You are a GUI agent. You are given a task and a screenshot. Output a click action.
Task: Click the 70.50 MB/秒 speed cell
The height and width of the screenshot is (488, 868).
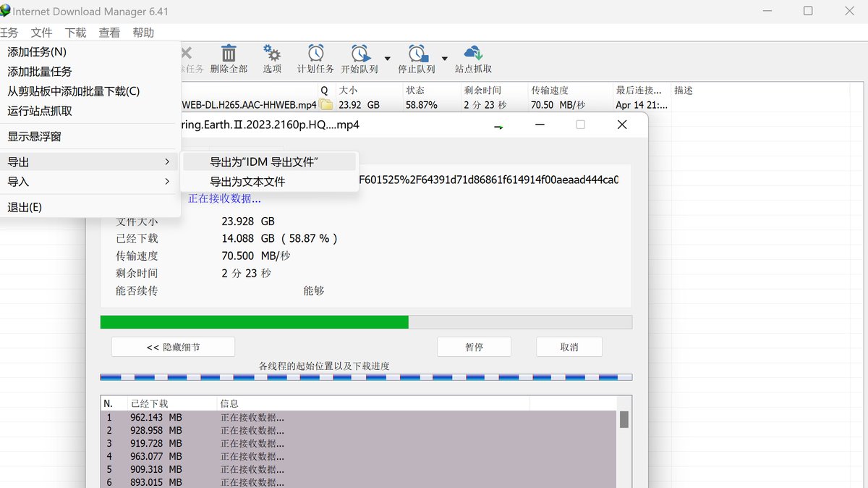(558, 105)
